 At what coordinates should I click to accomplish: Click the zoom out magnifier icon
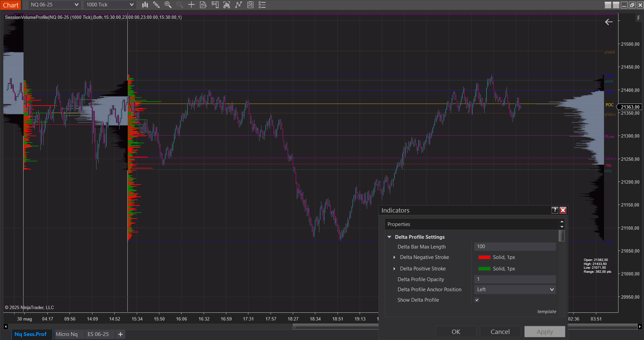[x=180, y=5]
